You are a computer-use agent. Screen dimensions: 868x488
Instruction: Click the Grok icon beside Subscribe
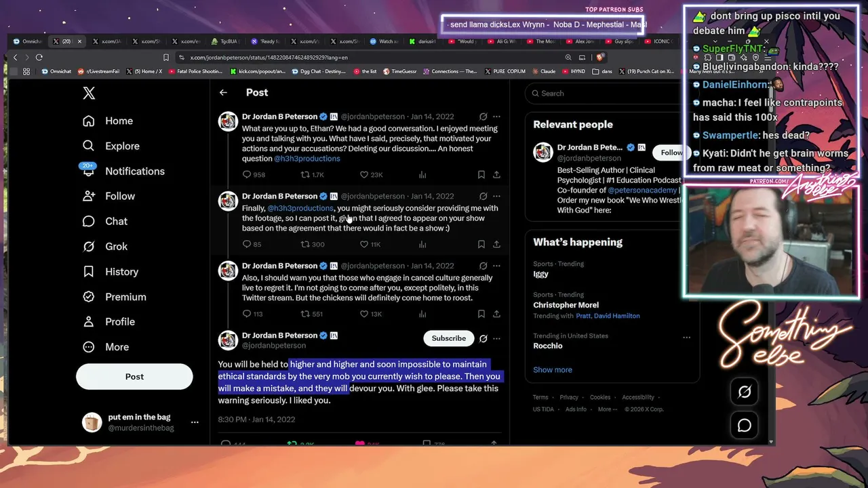click(x=483, y=338)
